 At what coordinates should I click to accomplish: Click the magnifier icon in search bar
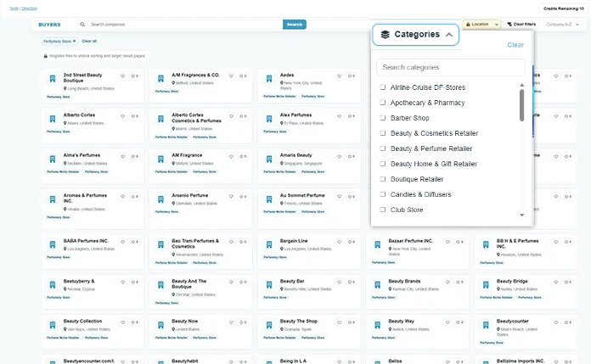coord(82,25)
